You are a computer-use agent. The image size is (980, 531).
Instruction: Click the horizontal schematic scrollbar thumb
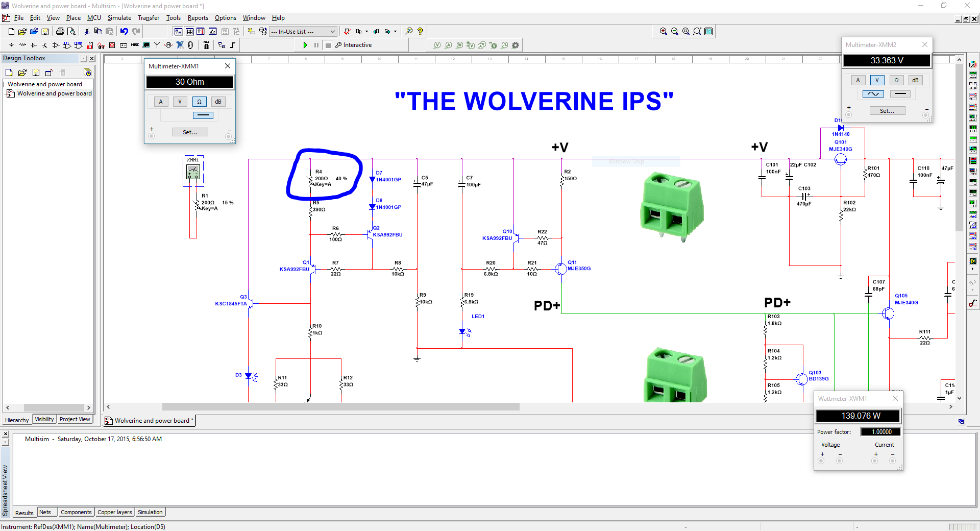[x=341, y=407]
